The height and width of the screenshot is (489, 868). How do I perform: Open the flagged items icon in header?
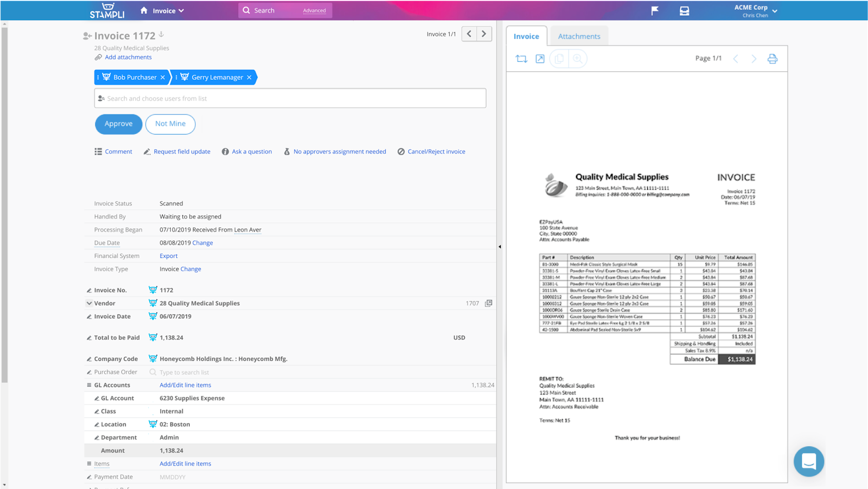coord(655,10)
